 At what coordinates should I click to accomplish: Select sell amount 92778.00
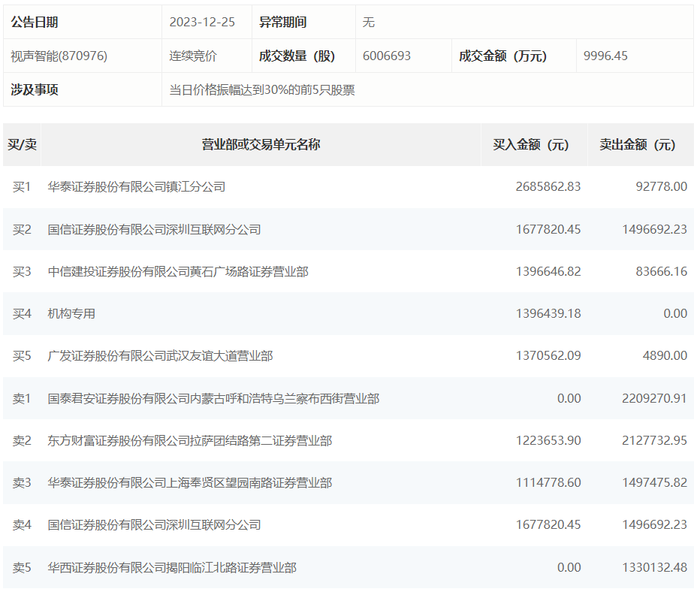click(x=661, y=187)
